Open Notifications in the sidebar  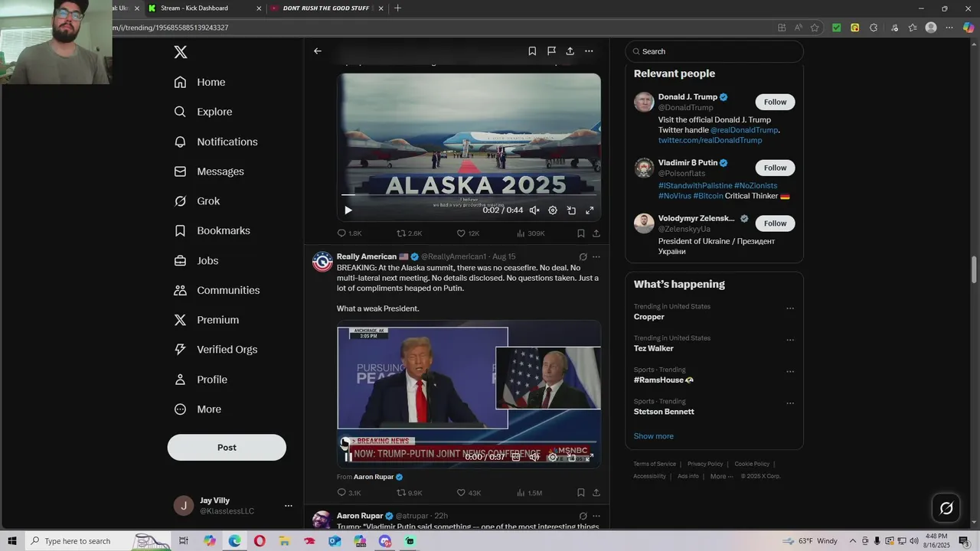click(x=216, y=142)
